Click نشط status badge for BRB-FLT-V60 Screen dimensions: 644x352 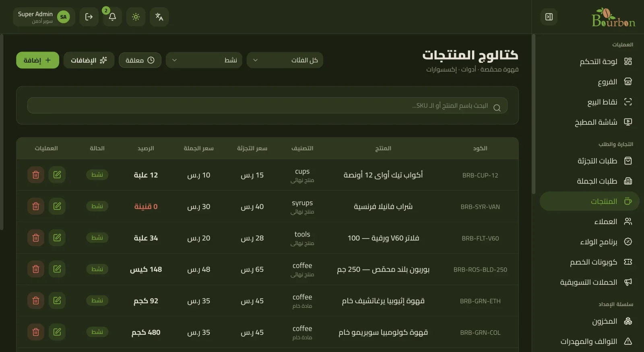coord(97,238)
